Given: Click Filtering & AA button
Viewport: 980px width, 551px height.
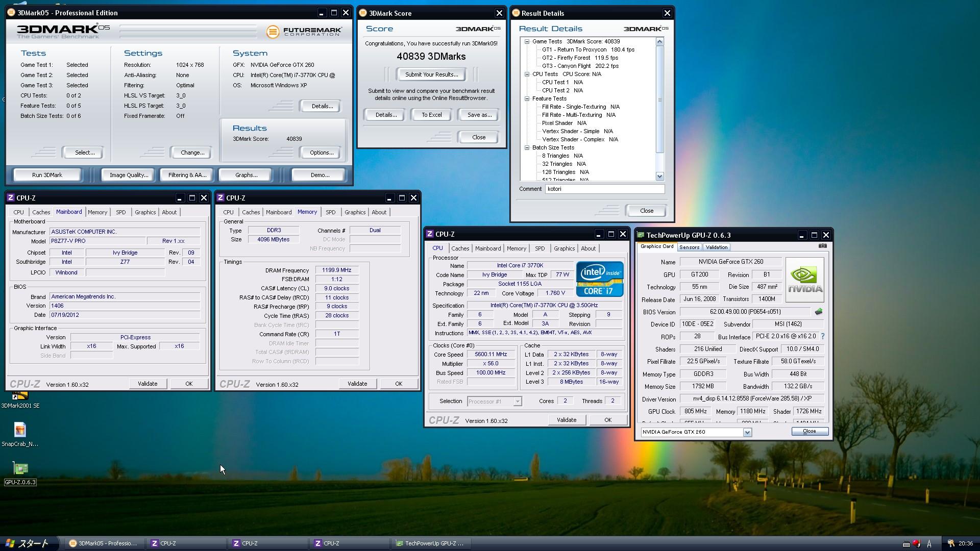Looking at the screenshot, I should pyautogui.click(x=187, y=175).
